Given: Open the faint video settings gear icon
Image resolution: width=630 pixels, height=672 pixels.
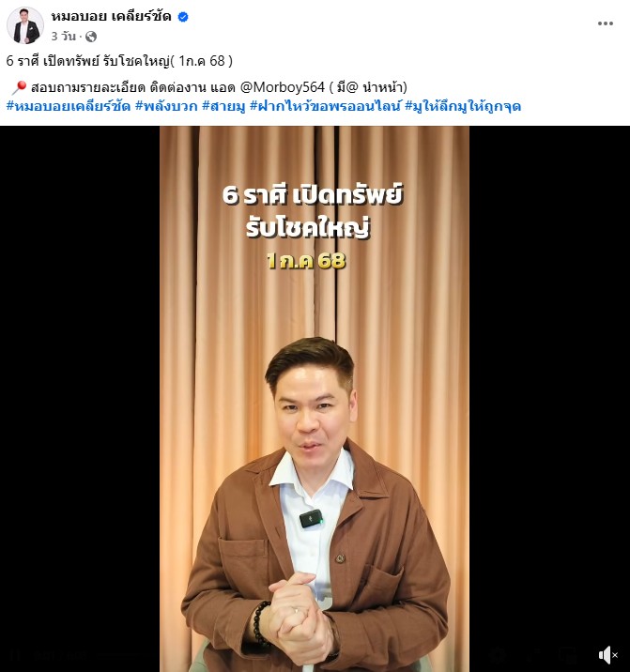Looking at the screenshot, I should (498, 655).
